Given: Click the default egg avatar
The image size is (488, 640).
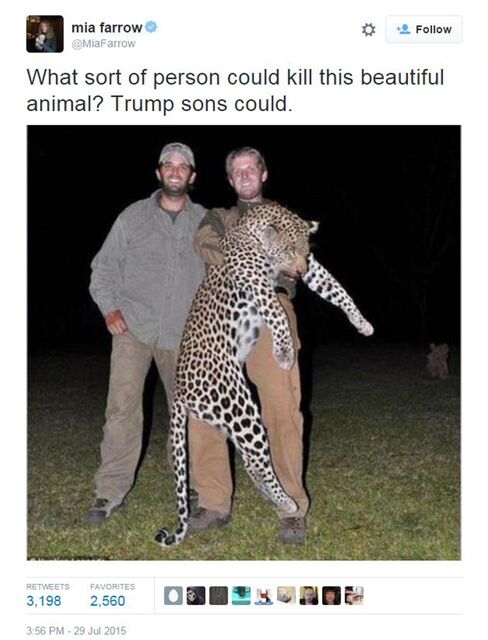Looking at the screenshot, I should click(173, 596).
